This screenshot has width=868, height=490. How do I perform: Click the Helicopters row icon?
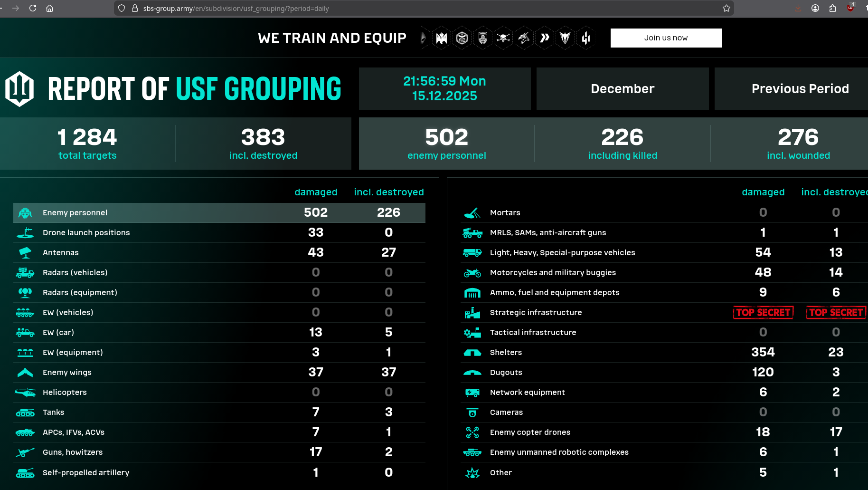tap(25, 393)
